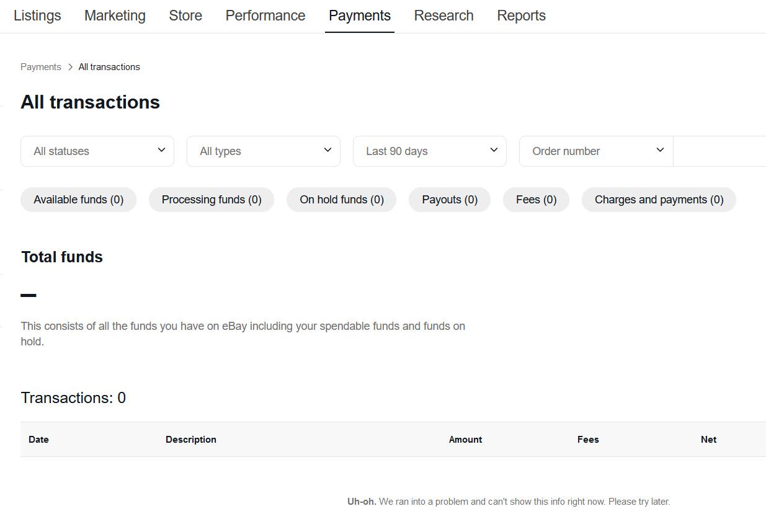Viewport: 766px width, 532px height.
Task: Enable the Fees (0) filter chip
Action: [536, 200]
